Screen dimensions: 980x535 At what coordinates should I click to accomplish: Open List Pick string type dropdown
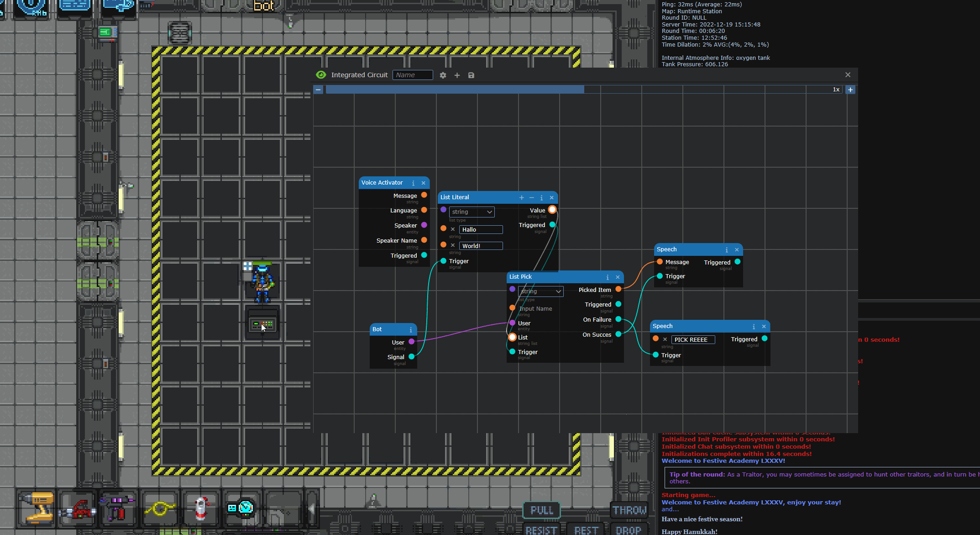pyautogui.click(x=540, y=291)
